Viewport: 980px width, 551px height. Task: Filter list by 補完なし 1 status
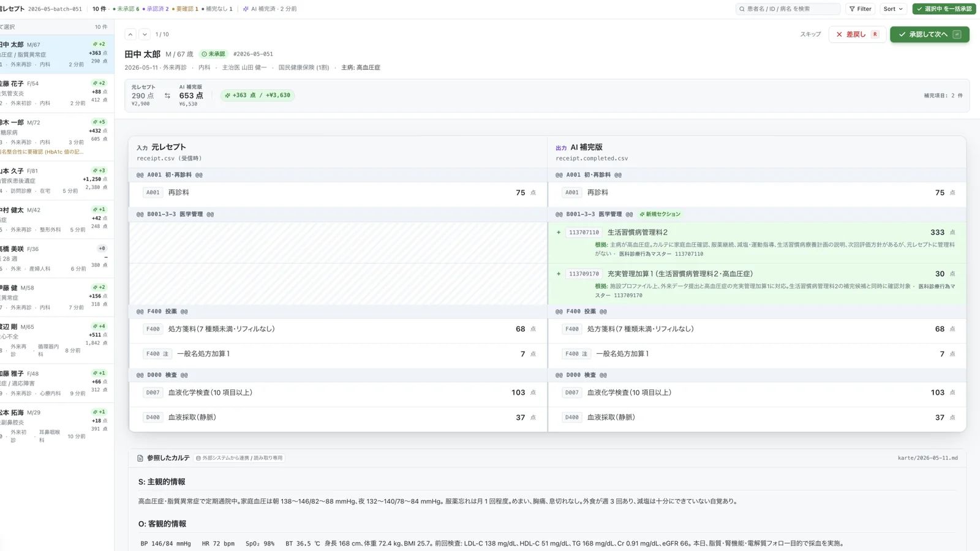[217, 9]
